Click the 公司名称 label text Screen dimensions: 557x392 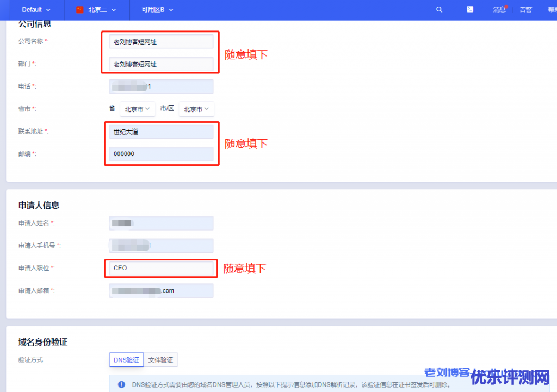pyautogui.click(x=30, y=41)
